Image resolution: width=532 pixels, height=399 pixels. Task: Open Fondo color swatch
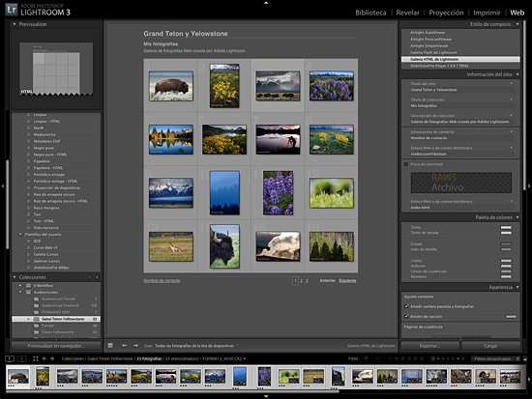pyautogui.click(x=506, y=244)
